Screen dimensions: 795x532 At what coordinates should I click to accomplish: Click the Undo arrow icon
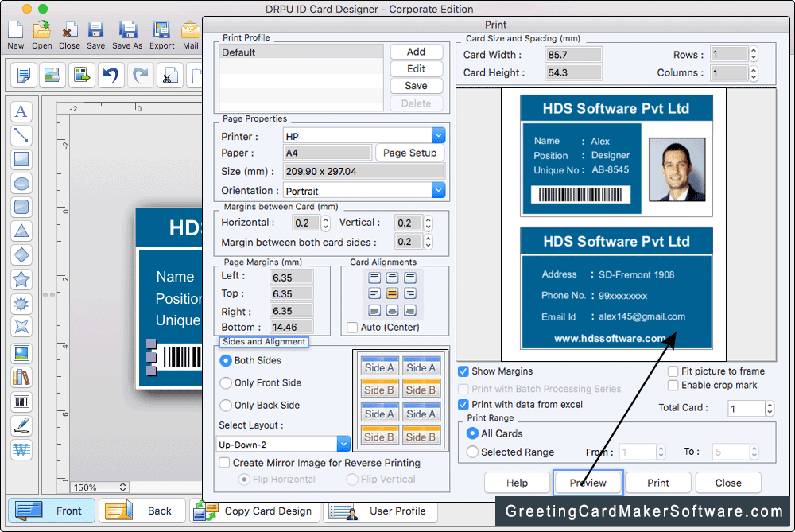click(111, 75)
